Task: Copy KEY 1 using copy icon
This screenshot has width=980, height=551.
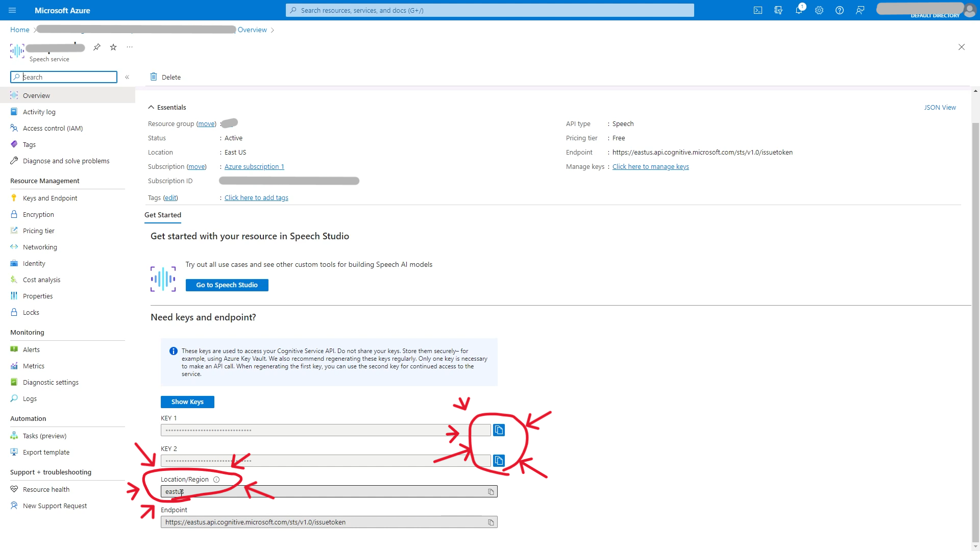Action: click(x=499, y=430)
